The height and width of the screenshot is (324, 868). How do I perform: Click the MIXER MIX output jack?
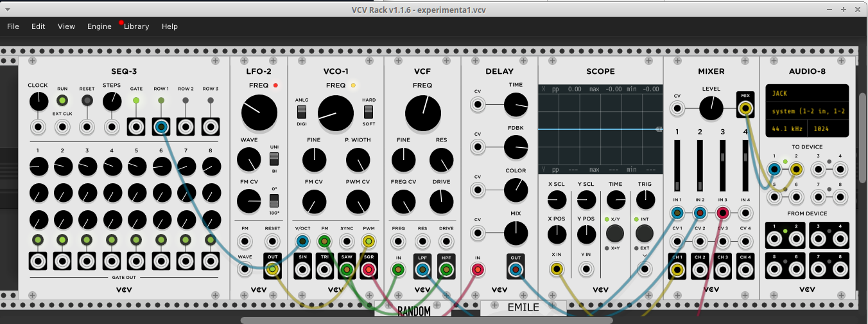coord(745,108)
